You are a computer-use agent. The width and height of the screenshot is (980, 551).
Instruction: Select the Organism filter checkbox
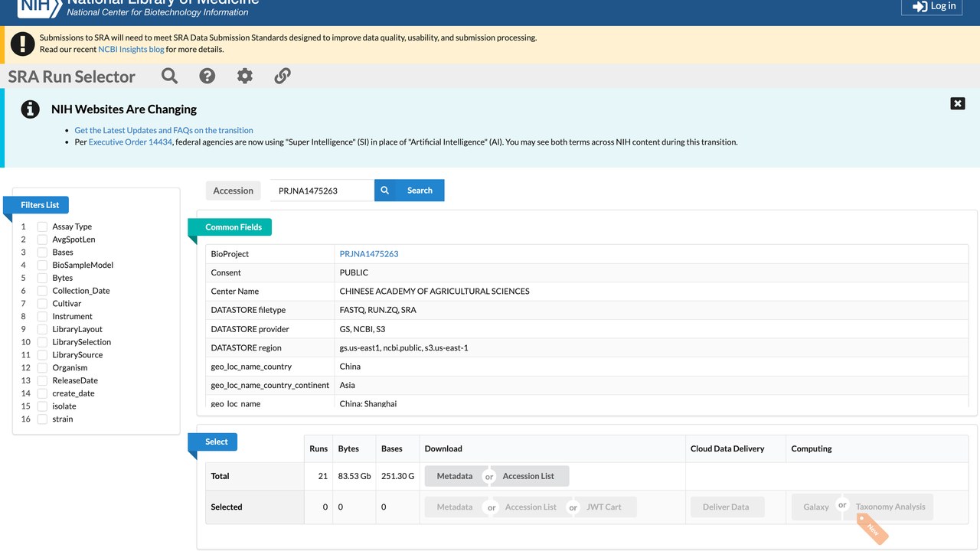click(43, 368)
